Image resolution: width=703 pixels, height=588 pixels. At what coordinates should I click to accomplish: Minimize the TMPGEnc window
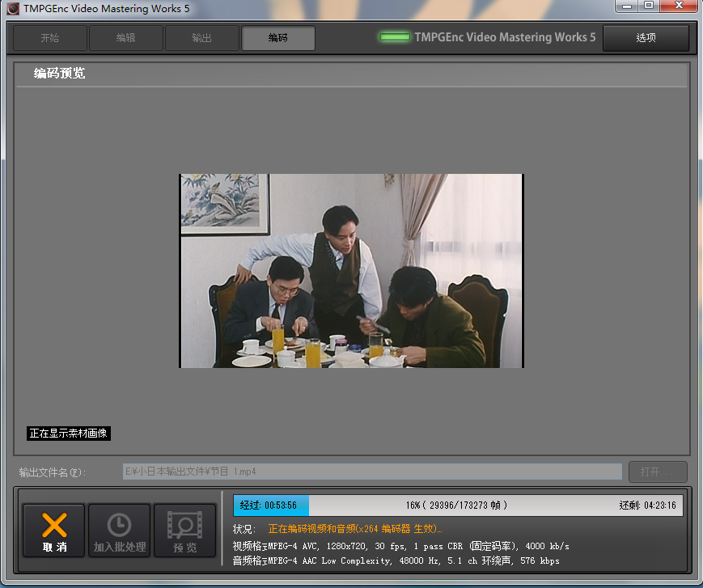coord(625,6)
